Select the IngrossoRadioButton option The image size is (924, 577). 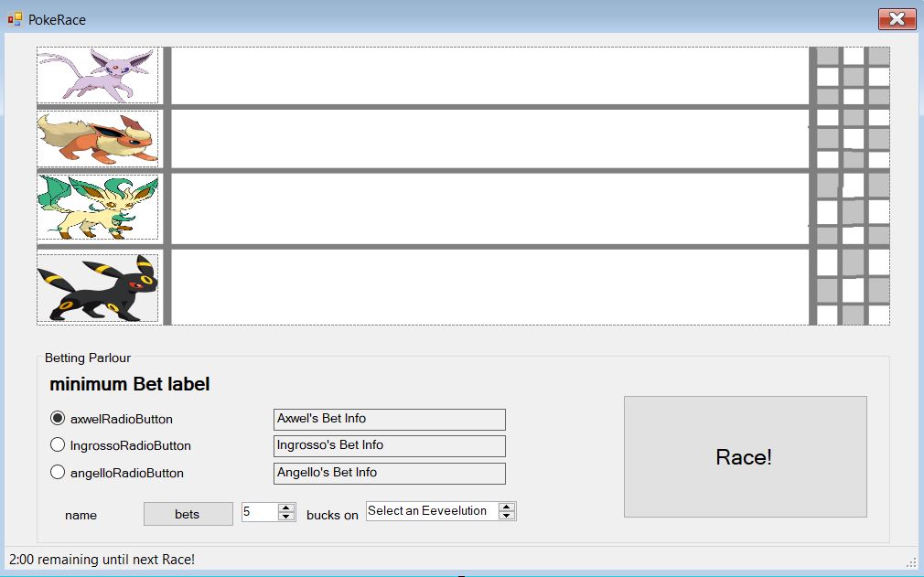pyautogui.click(x=58, y=445)
